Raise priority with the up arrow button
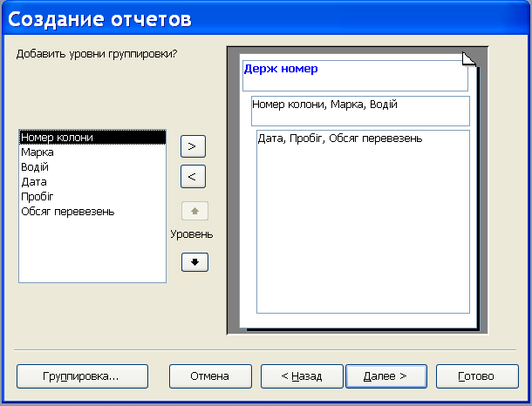The width and height of the screenshot is (532, 406). tap(194, 211)
